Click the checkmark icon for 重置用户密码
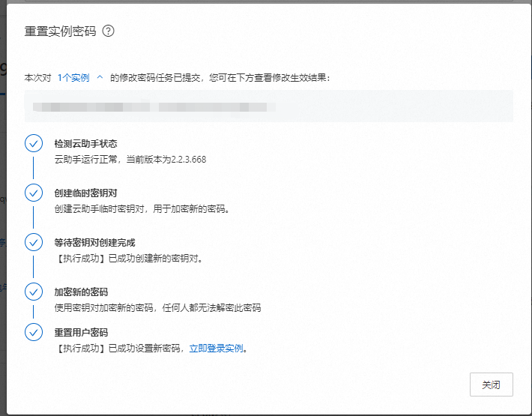532x416 pixels. tap(34, 332)
